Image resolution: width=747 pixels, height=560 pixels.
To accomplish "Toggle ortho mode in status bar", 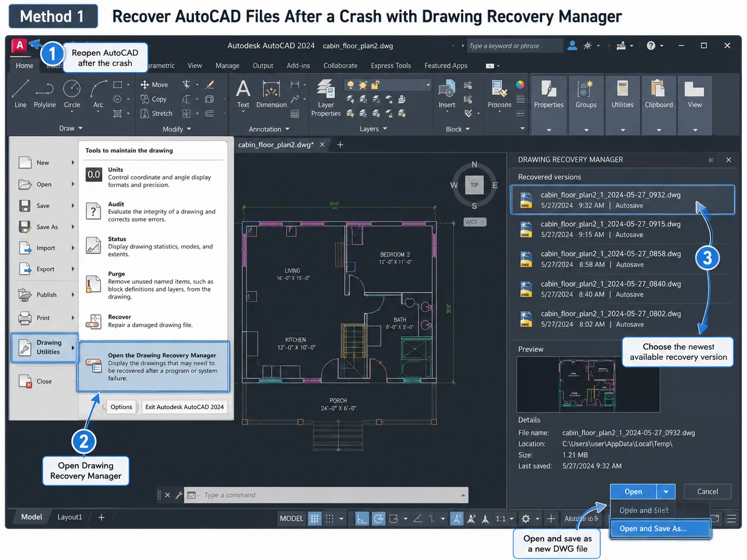I will [362, 518].
